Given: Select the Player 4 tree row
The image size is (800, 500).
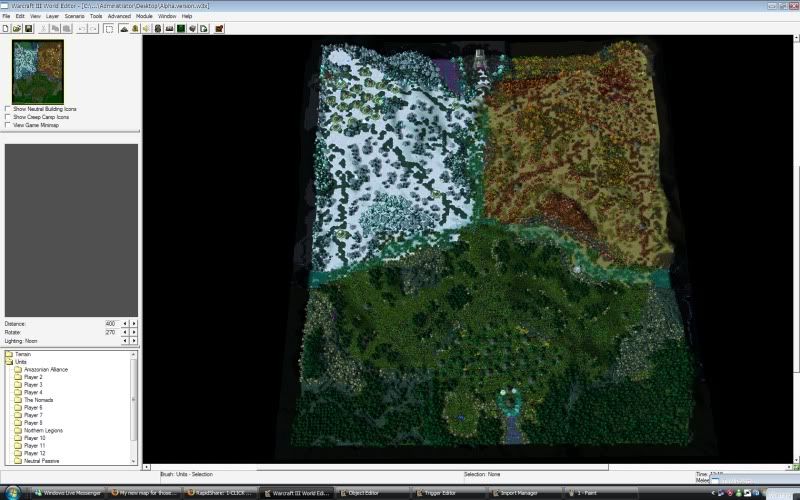Looking at the screenshot, I should 33,392.
